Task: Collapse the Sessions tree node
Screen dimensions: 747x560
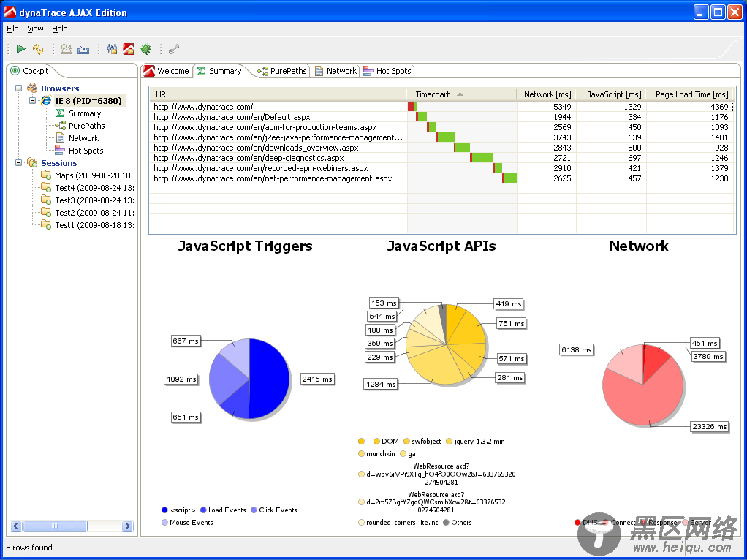Action: click(x=18, y=163)
